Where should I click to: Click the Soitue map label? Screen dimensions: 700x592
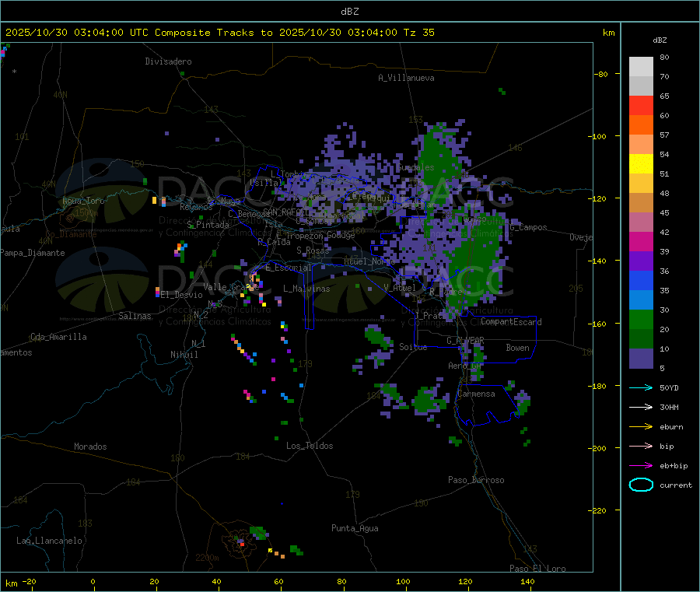[x=413, y=347]
